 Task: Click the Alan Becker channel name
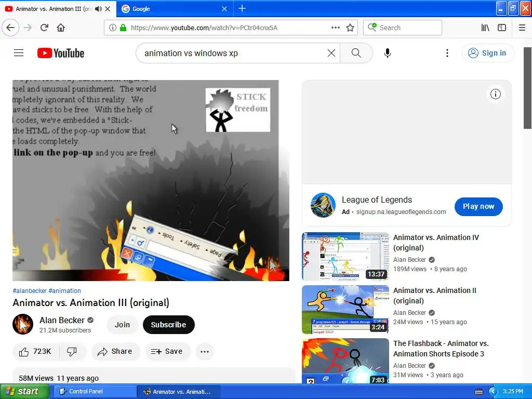coord(62,320)
